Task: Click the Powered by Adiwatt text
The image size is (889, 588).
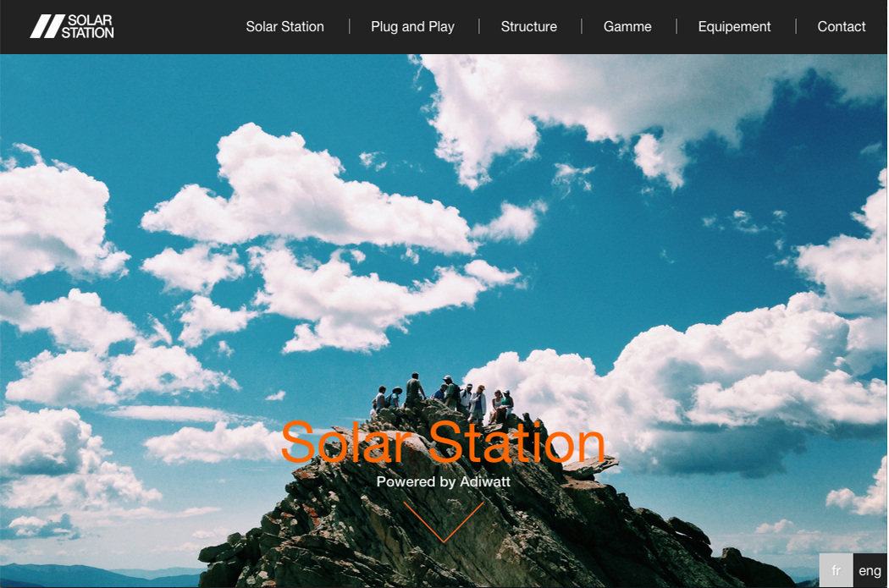Action: click(x=444, y=481)
